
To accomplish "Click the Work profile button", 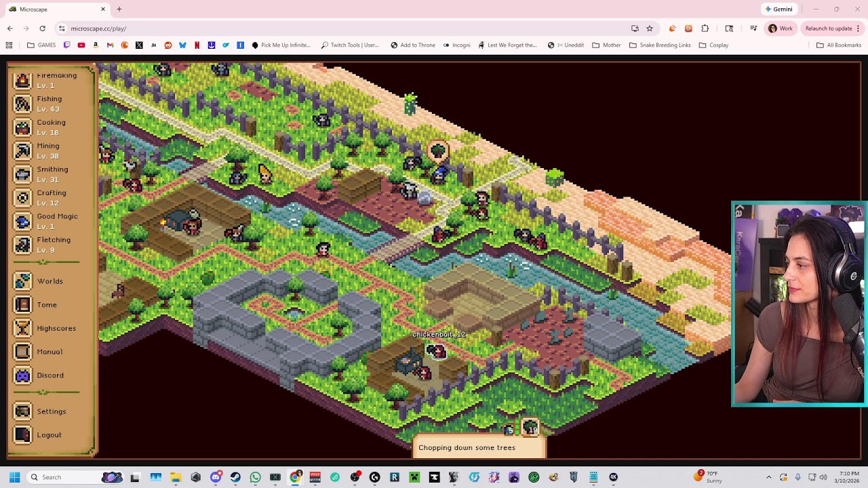I will click(780, 28).
